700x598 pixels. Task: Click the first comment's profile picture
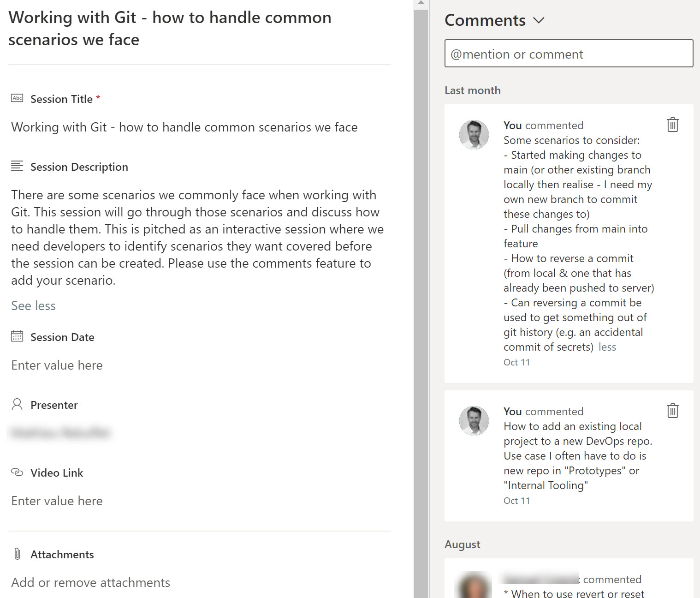pos(474,135)
